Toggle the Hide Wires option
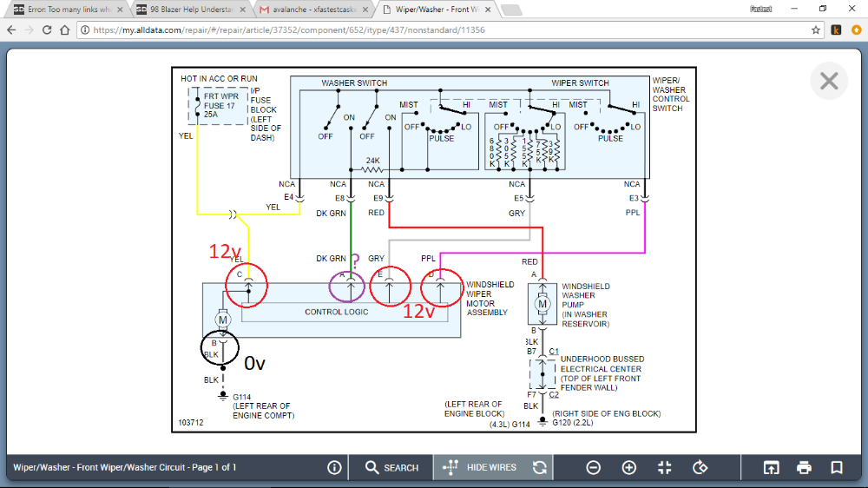The image size is (868, 488). 482,468
